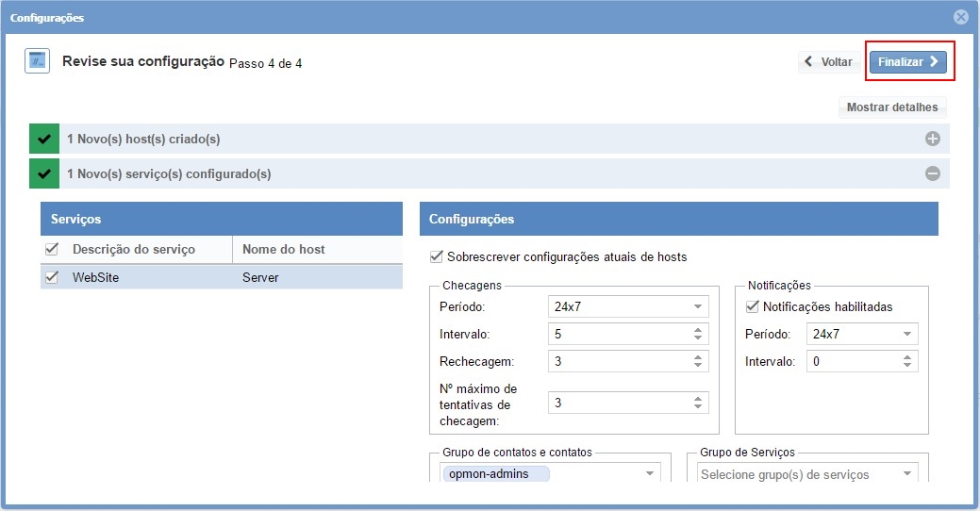Click the Mostrar detalhes button
The width and height of the screenshot is (980, 511).
pos(891,107)
